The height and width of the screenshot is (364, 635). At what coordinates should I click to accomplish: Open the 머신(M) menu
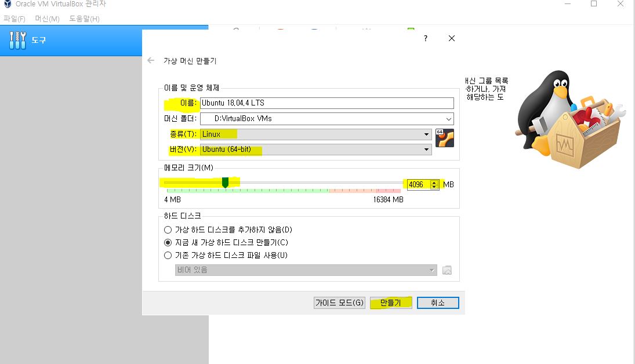tap(47, 19)
